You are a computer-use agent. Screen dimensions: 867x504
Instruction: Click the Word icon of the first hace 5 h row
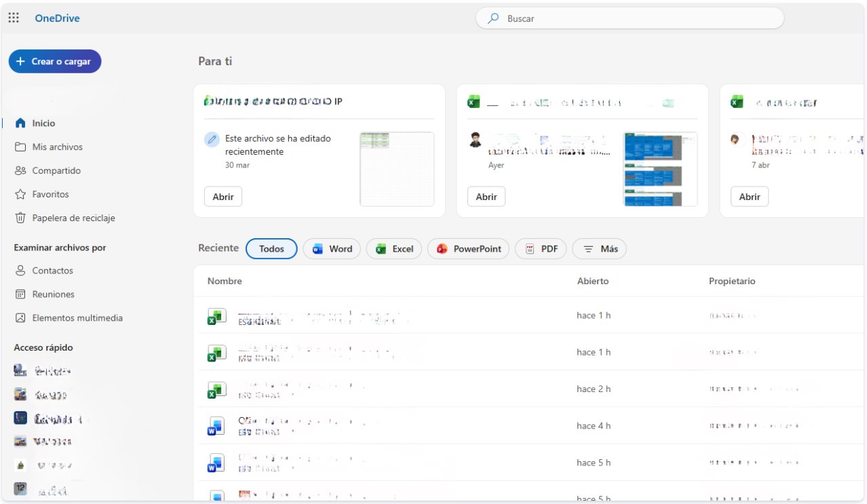pos(216,463)
